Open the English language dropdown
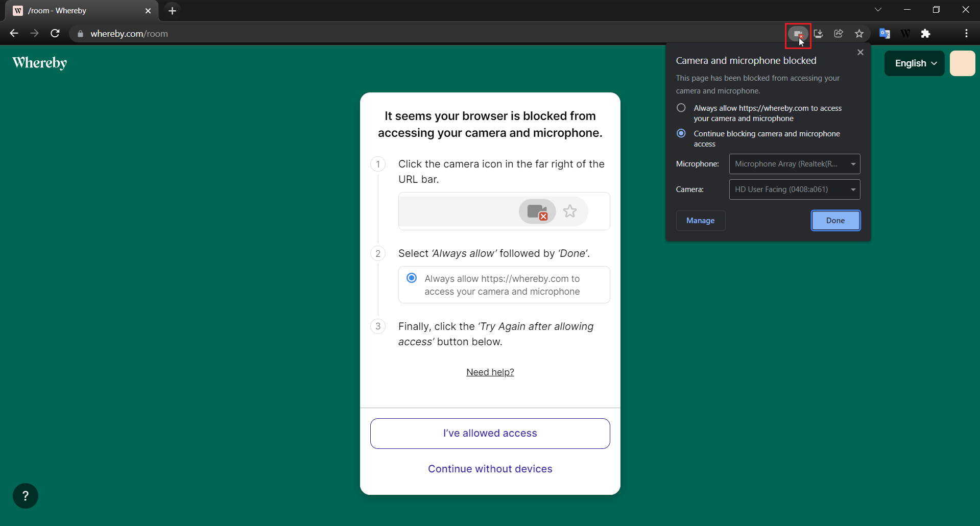The image size is (980, 526). 915,63
